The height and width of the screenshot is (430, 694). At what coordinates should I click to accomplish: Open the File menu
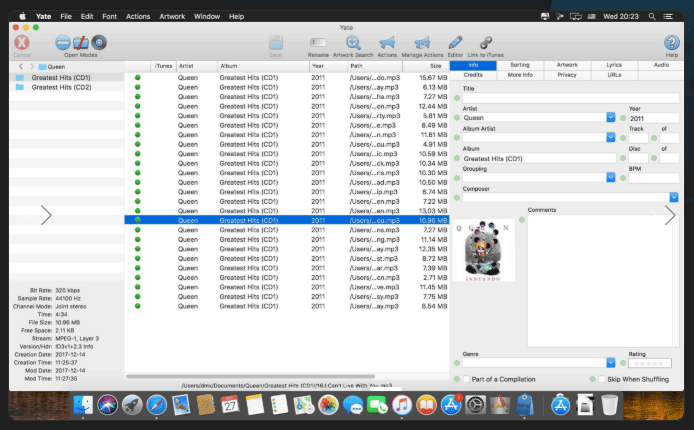(x=66, y=16)
